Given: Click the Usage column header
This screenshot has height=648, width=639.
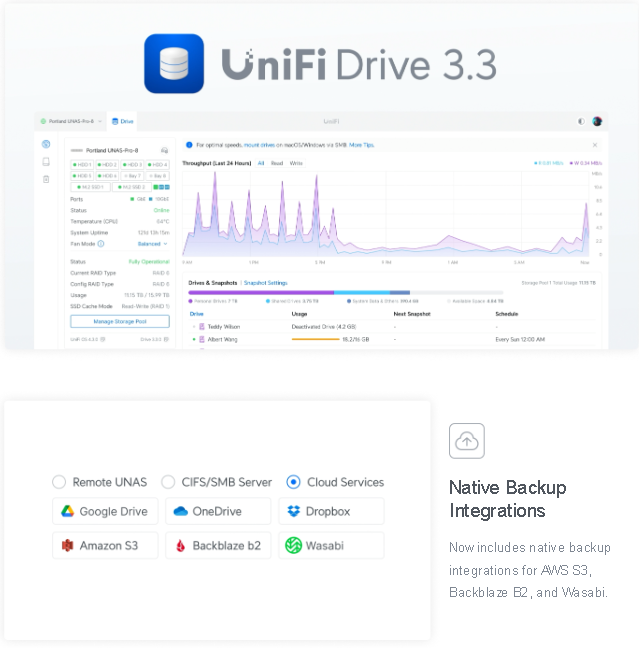Looking at the screenshot, I should [x=299, y=314].
